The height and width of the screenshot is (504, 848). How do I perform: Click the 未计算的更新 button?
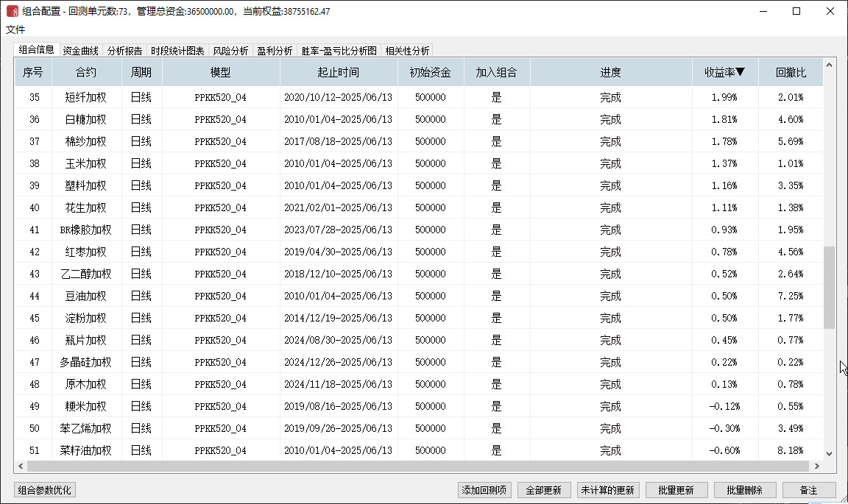click(607, 490)
